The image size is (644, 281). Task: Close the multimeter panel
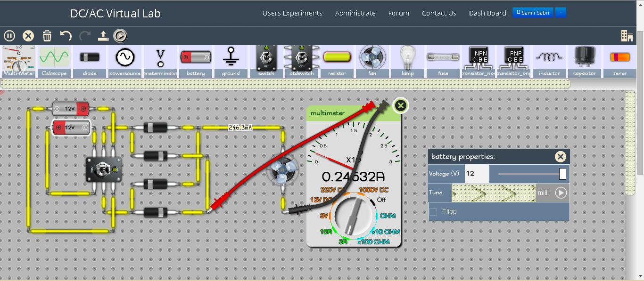[400, 105]
